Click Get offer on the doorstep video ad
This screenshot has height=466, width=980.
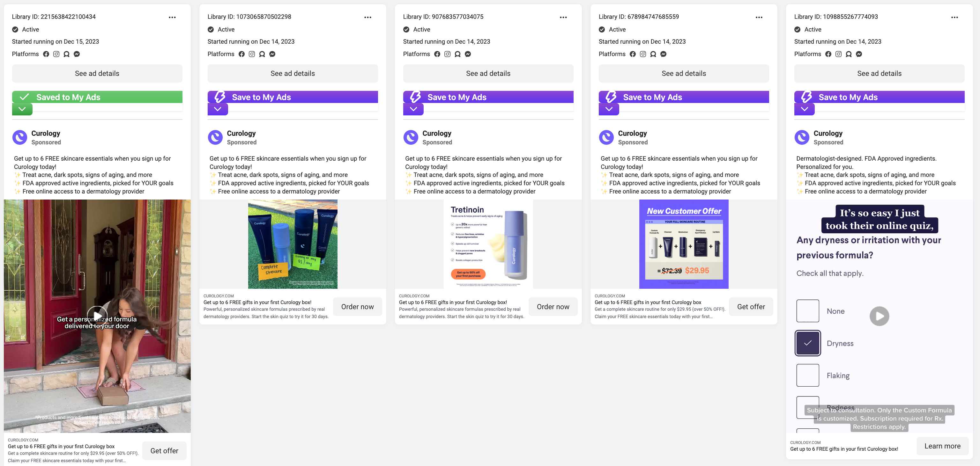click(164, 450)
